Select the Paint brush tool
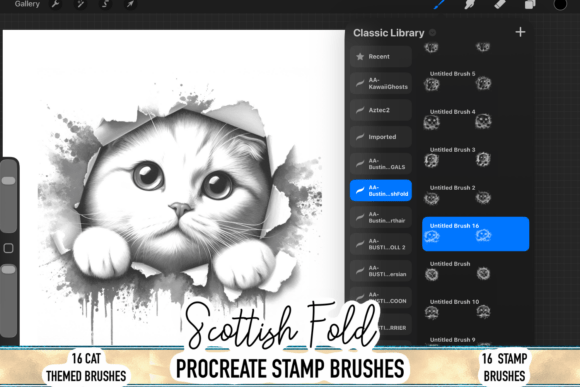The width and height of the screenshot is (580, 387). tap(439, 4)
